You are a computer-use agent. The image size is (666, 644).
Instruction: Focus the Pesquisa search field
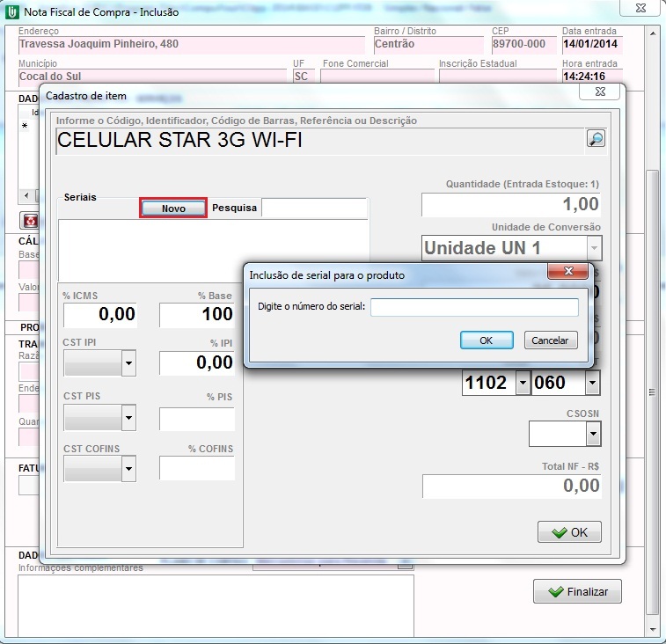coord(314,209)
